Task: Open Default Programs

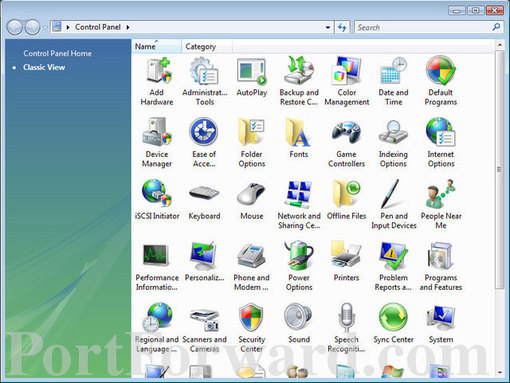Action: click(x=441, y=81)
